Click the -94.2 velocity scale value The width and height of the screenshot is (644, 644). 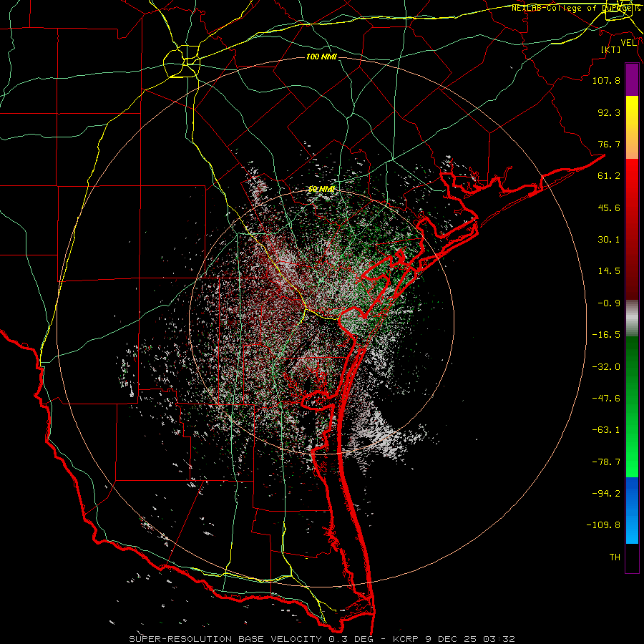click(x=606, y=494)
